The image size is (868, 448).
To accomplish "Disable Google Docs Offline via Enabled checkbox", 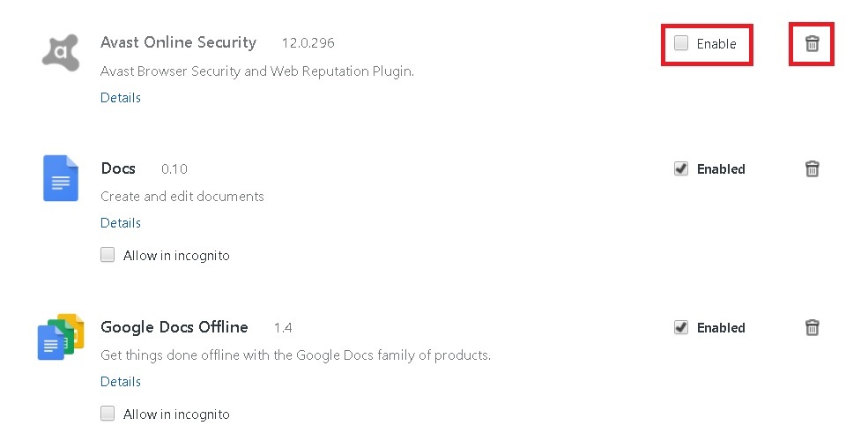I will click(681, 327).
